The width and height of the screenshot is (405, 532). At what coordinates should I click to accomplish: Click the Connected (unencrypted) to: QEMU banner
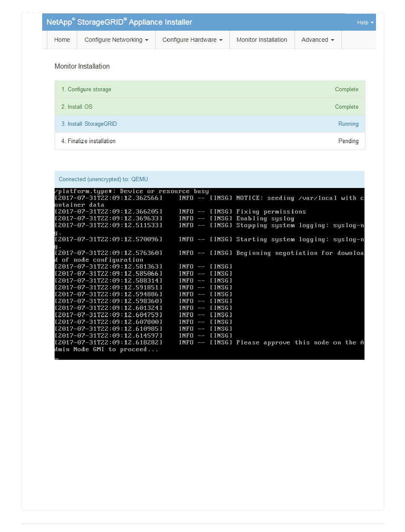[x=209, y=179]
